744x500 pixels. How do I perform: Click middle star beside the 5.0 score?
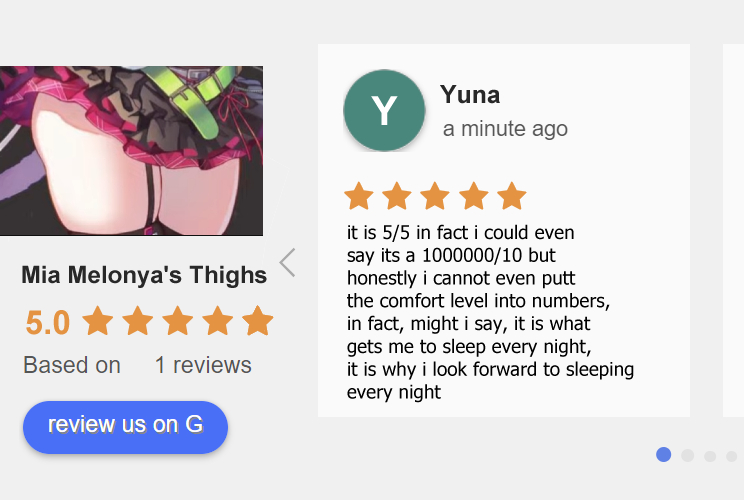(177, 322)
